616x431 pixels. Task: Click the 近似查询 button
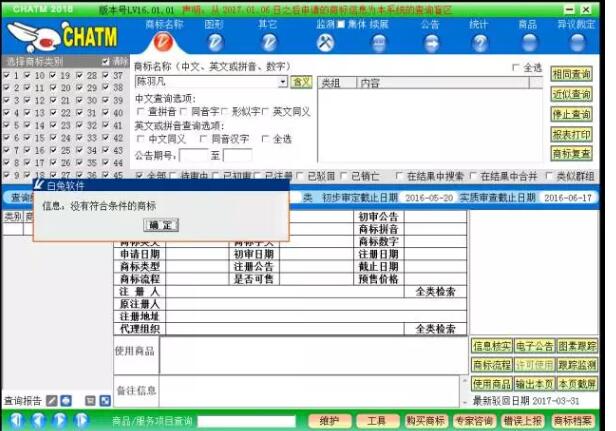(571, 94)
